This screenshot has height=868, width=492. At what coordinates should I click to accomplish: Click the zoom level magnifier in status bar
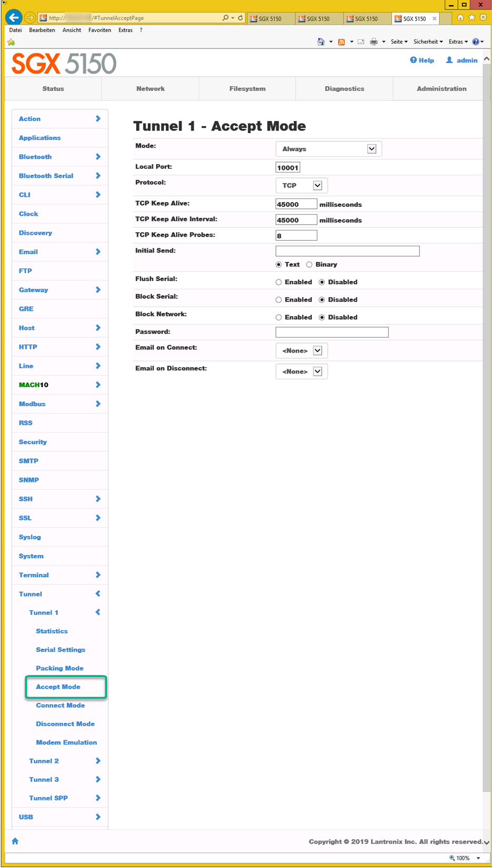point(452,858)
